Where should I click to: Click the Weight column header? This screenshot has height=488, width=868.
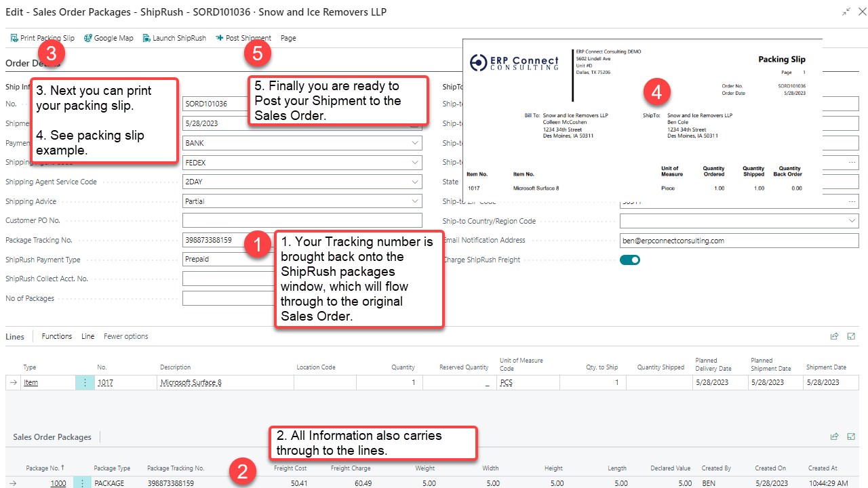tap(425, 468)
